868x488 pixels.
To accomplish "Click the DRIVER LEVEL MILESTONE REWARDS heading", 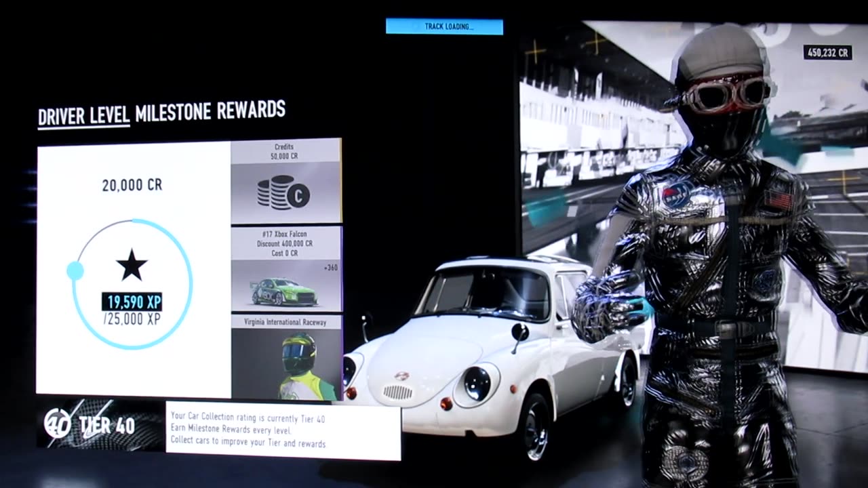I will pos(161,113).
